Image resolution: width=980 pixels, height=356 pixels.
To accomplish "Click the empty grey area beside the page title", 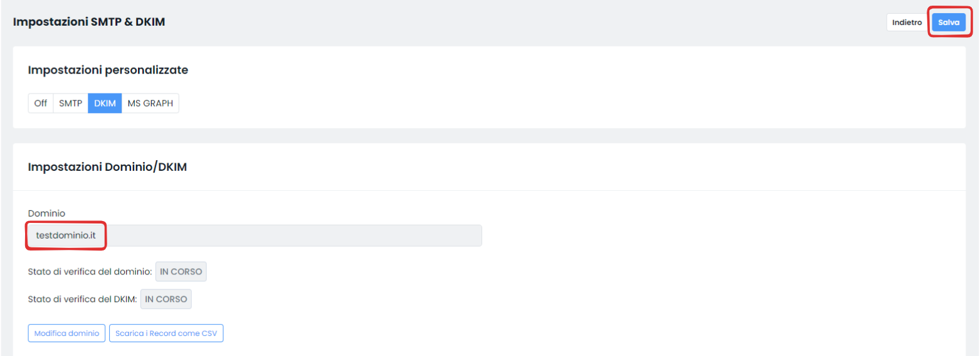I will pos(502,23).
